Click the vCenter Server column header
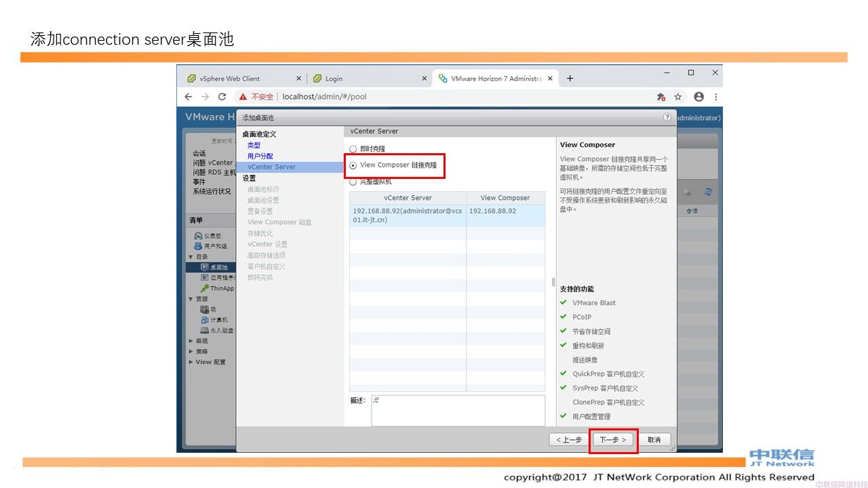This screenshot has width=868, height=488. 408,198
